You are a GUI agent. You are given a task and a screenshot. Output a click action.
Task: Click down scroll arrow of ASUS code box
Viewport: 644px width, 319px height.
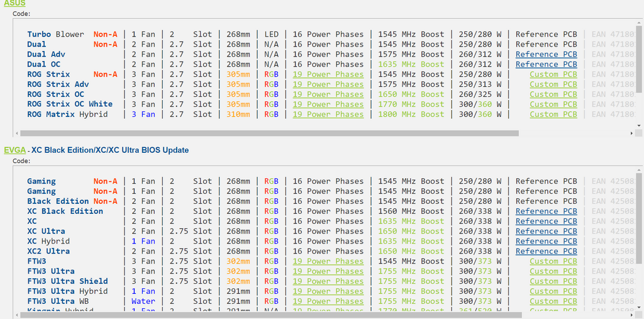pos(638,126)
